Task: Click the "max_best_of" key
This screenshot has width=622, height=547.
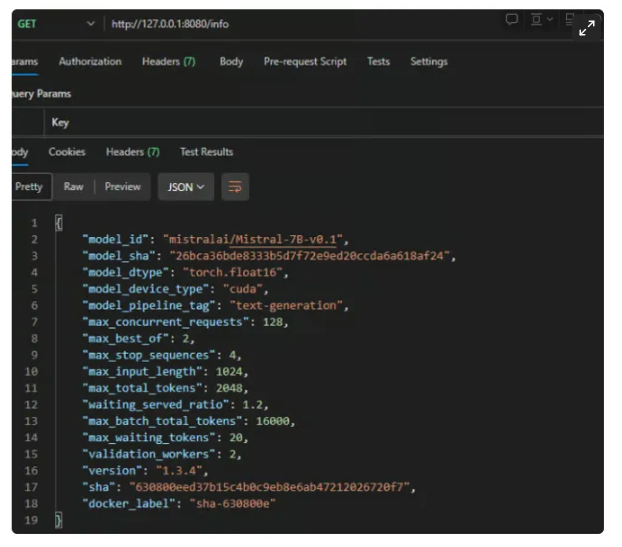Action: coord(125,339)
